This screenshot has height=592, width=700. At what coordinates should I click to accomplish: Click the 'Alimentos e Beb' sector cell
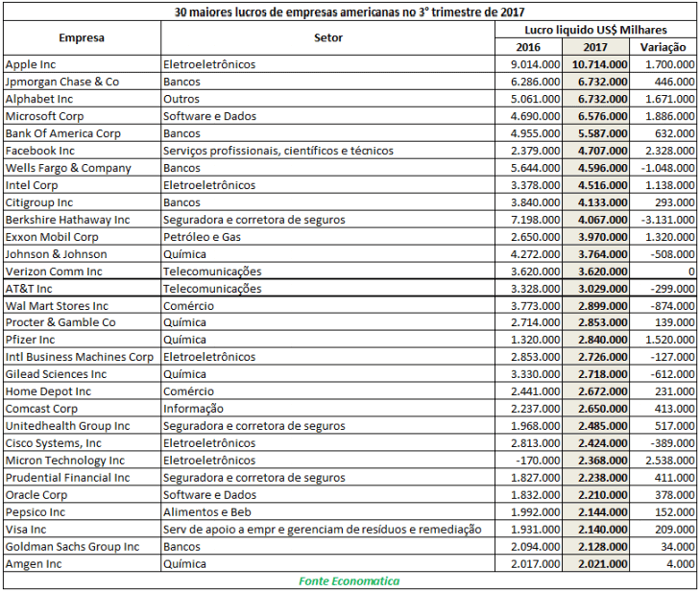[328, 512]
